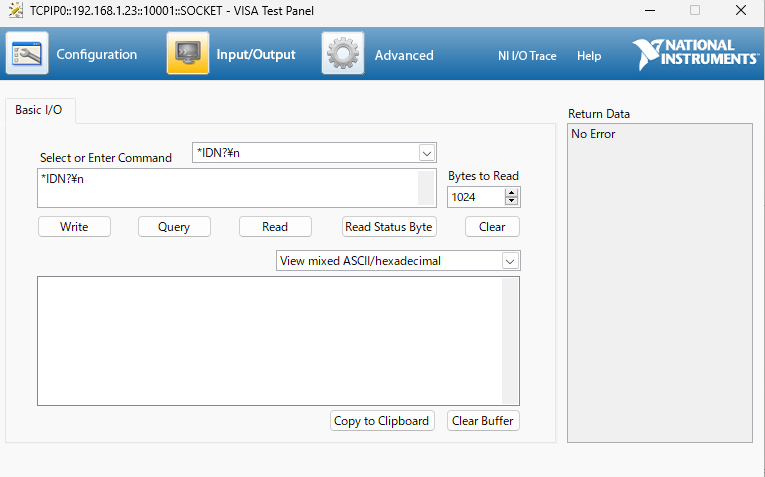This screenshot has width=765, height=477.
Task: Click the Query button
Action: click(174, 227)
